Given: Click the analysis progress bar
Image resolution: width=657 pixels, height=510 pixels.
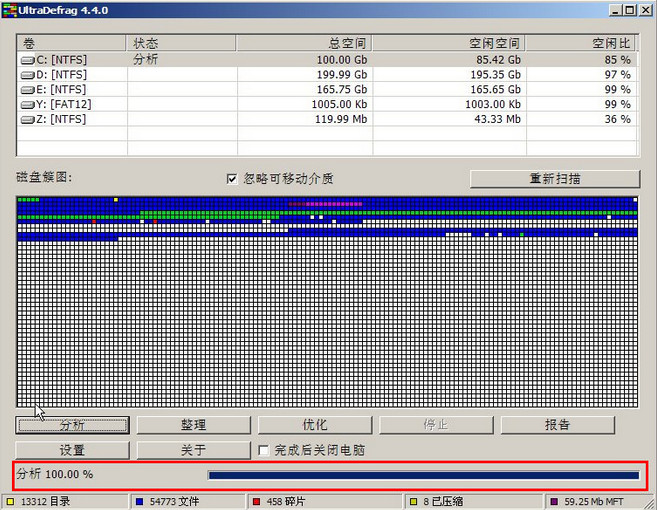Looking at the screenshot, I should coord(424,475).
